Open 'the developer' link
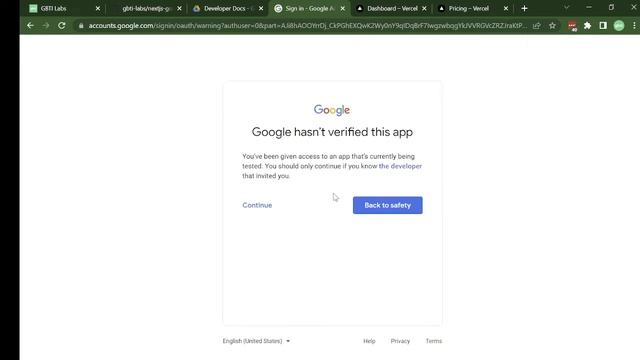The height and width of the screenshot is (360, 640). [x=400, y=166]
